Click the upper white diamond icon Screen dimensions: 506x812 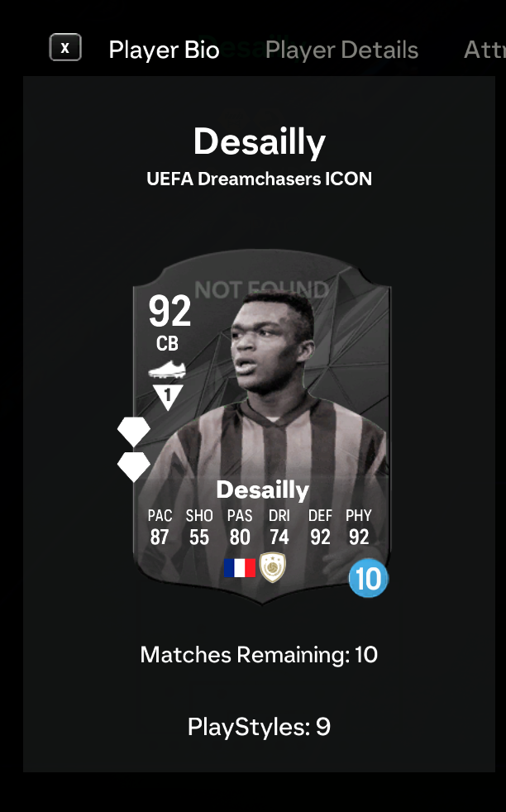pyautogui.click(x=134, y=430)
